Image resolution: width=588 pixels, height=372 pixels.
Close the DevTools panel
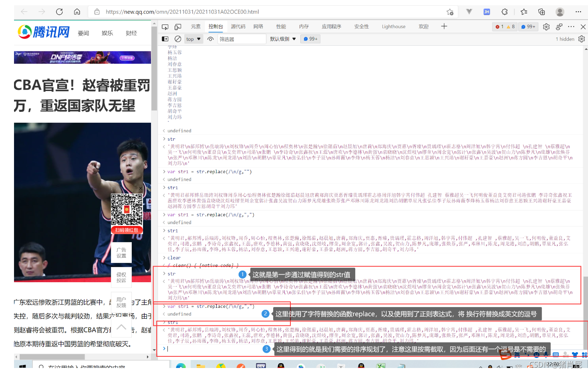click(x=583, y=27)
